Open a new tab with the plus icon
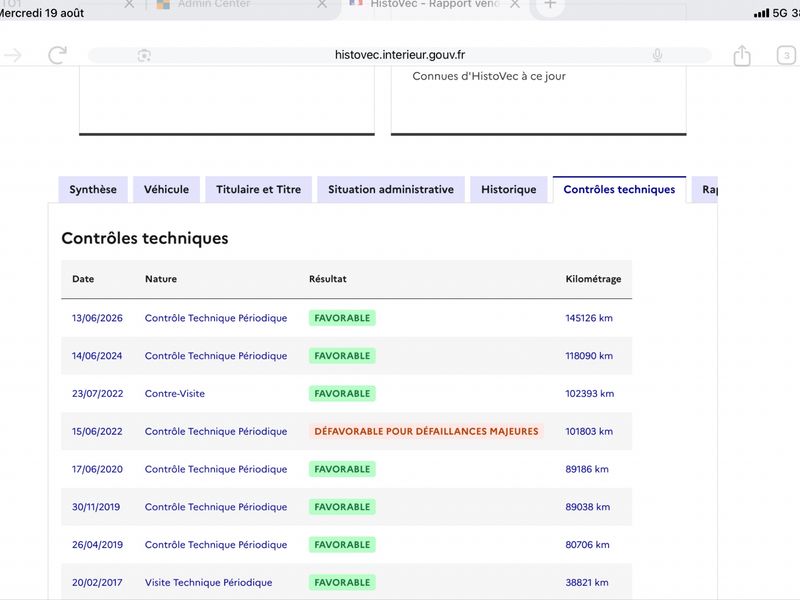Viewport: 800px width, 600px height. (x=549, y=4)
